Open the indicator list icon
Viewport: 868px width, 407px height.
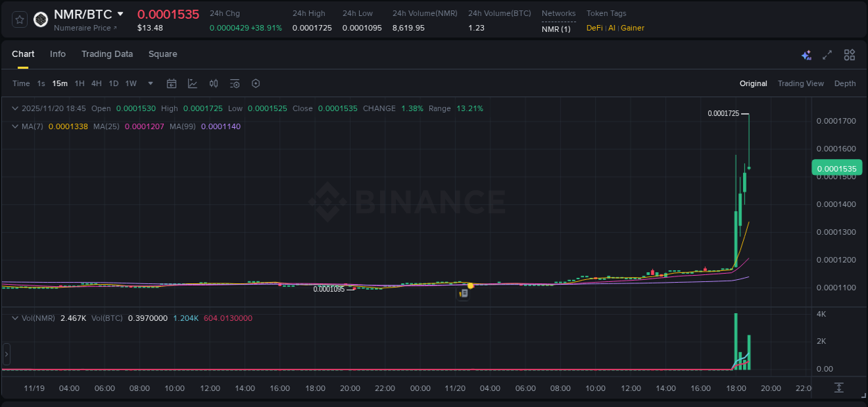[x=235, y=83]
